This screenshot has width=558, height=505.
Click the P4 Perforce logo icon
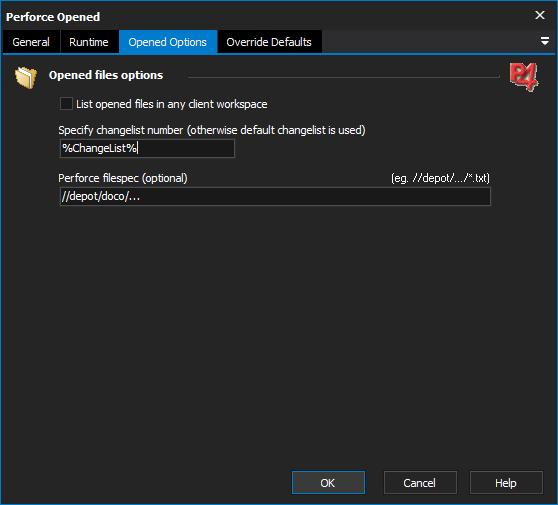click(x=524, y=77)
